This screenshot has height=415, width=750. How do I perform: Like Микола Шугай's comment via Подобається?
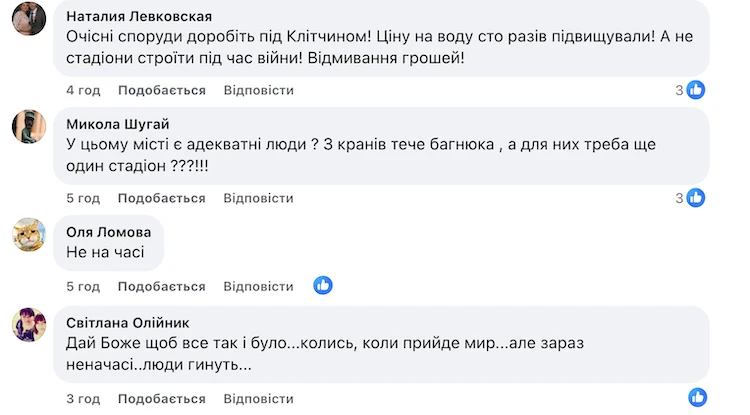coord(161,198)
